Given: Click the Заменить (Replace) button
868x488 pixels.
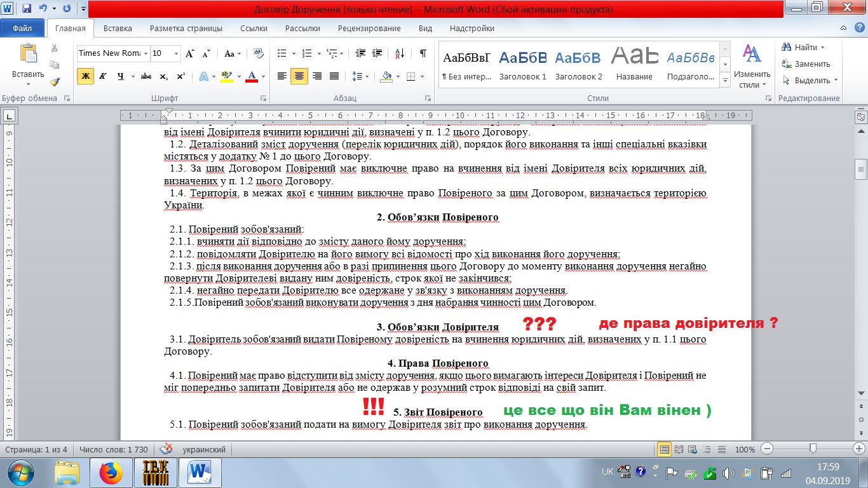Looking at the screenshot, I should (x=806, y=64).
